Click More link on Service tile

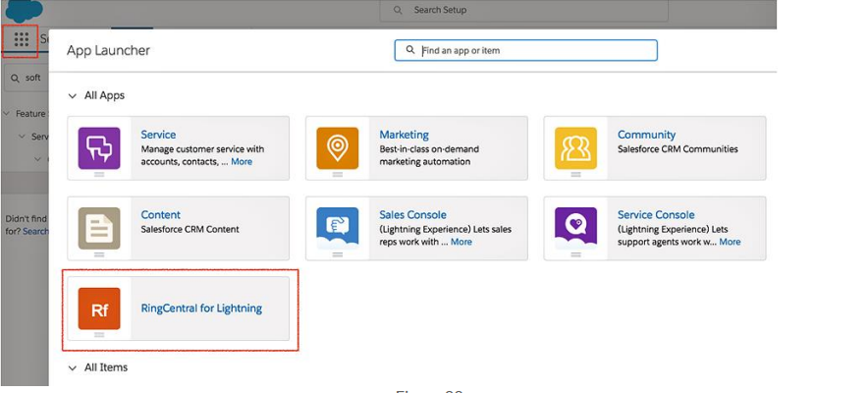point(242,162)
